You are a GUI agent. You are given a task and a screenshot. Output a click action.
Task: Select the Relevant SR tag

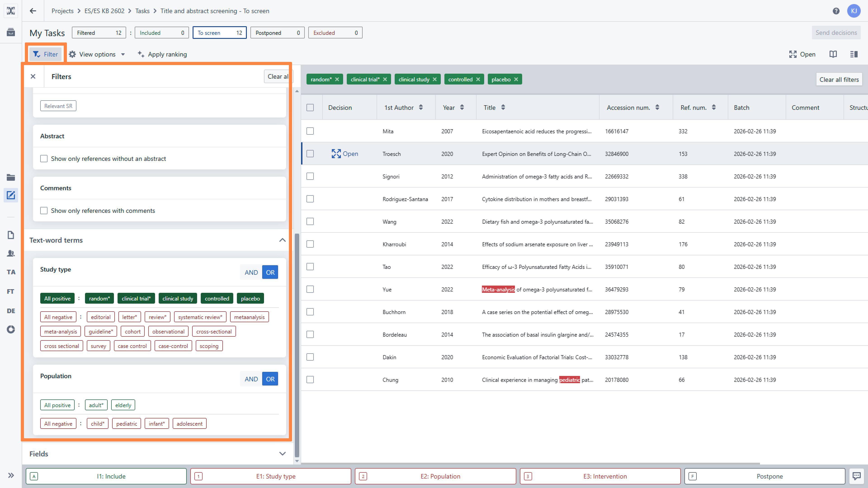58,106
